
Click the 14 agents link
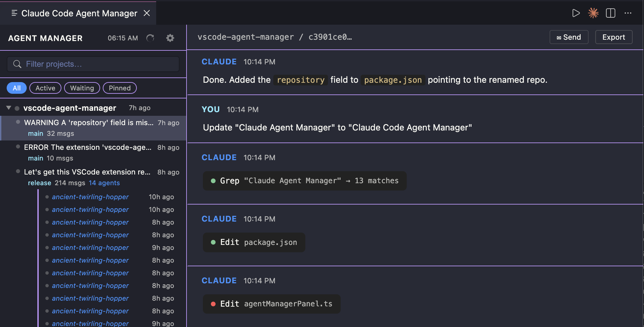(x=104, y=183)
